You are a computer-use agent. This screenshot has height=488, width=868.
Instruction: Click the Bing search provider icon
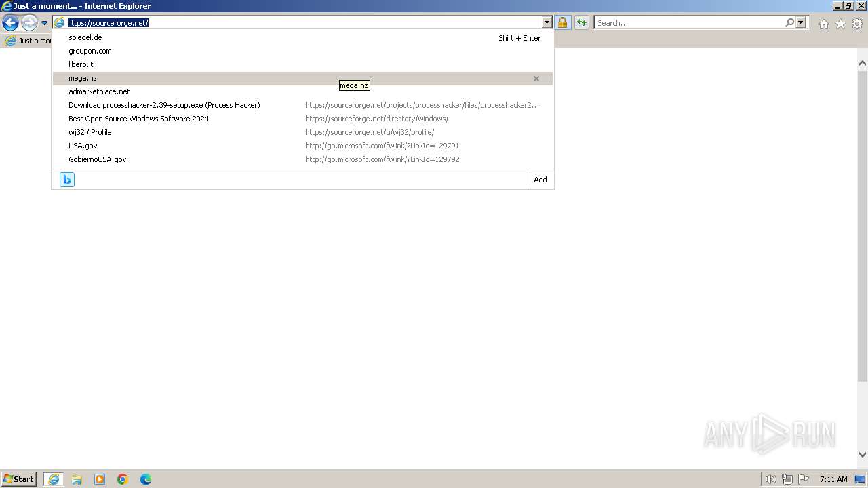click(67, 180)
